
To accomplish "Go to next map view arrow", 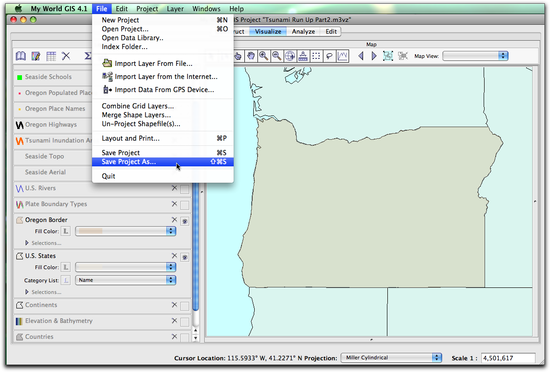I will tap(374, 56).
